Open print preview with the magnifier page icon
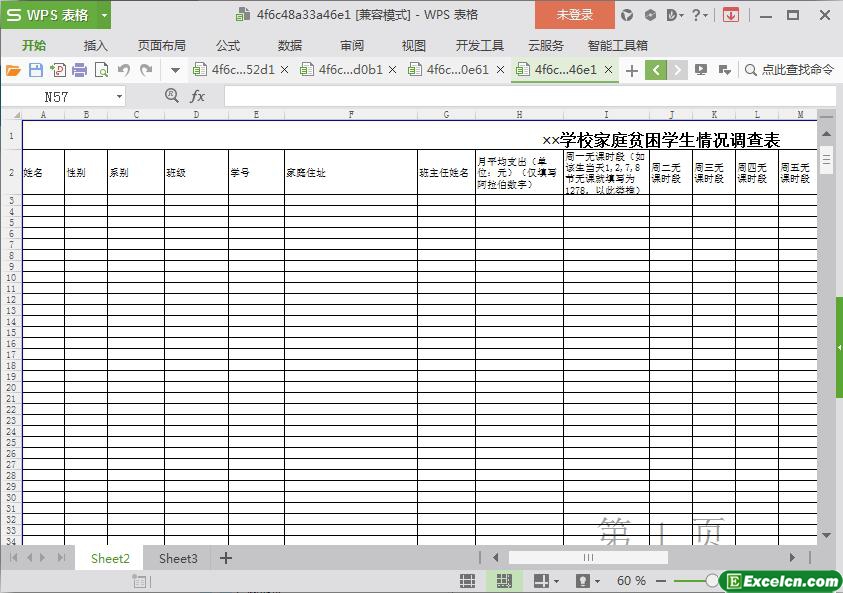Viewport: 843px width, 593px height. point(101,70)
